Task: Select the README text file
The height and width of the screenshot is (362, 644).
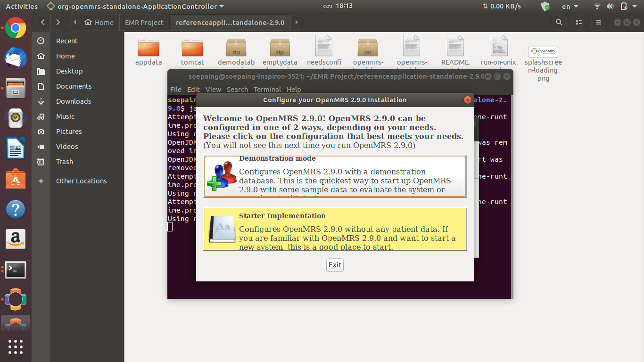Action: tap(456, 52)
